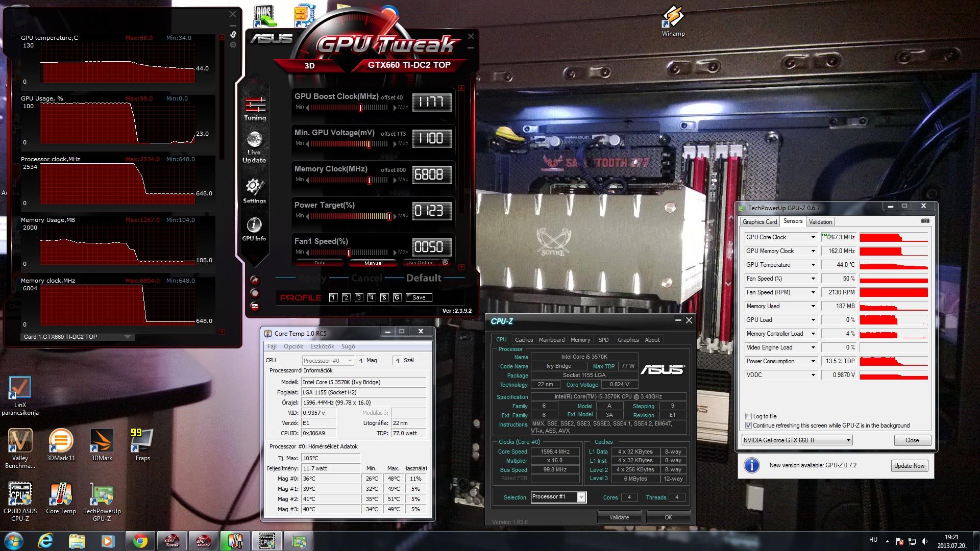This screenshot has width=980, height=551.
Task: Click the Windows Start button
Action: [13, 541]
